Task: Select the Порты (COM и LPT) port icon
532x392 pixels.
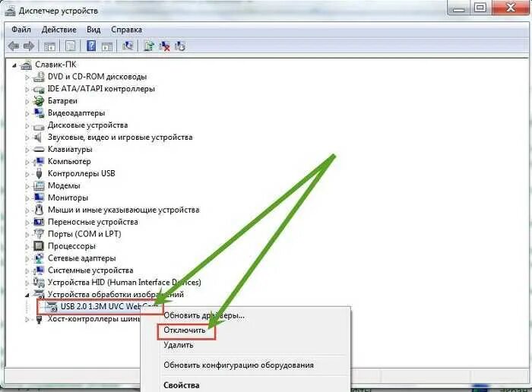Action: (39, 234)
